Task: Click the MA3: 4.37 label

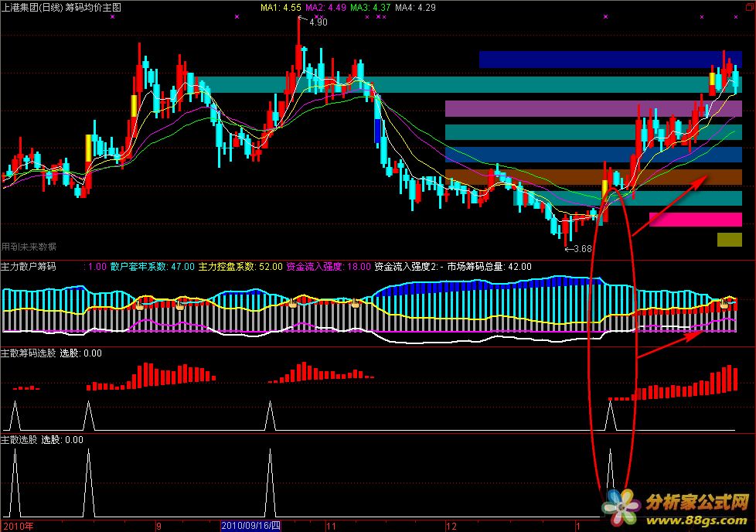Action: 370,7
